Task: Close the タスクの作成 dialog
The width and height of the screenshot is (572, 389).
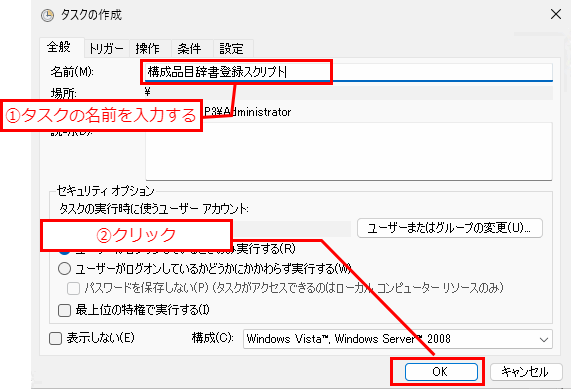Action: coord(556,15)
